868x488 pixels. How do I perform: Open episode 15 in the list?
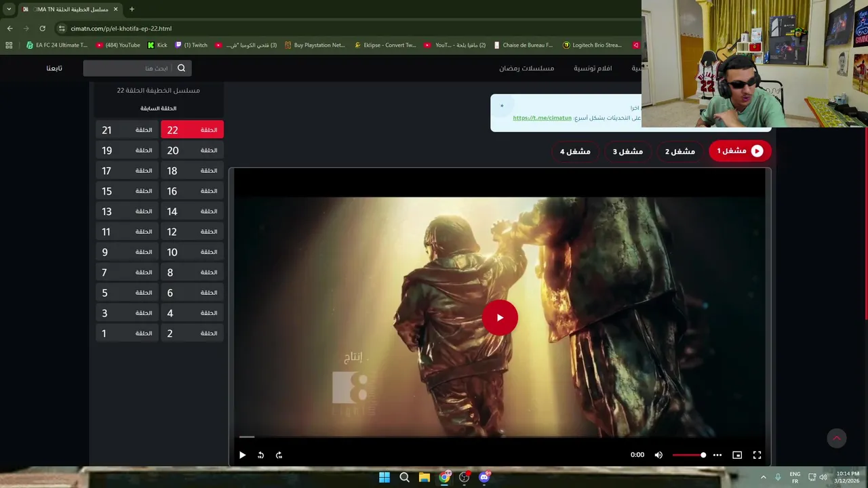click(127, 190)
